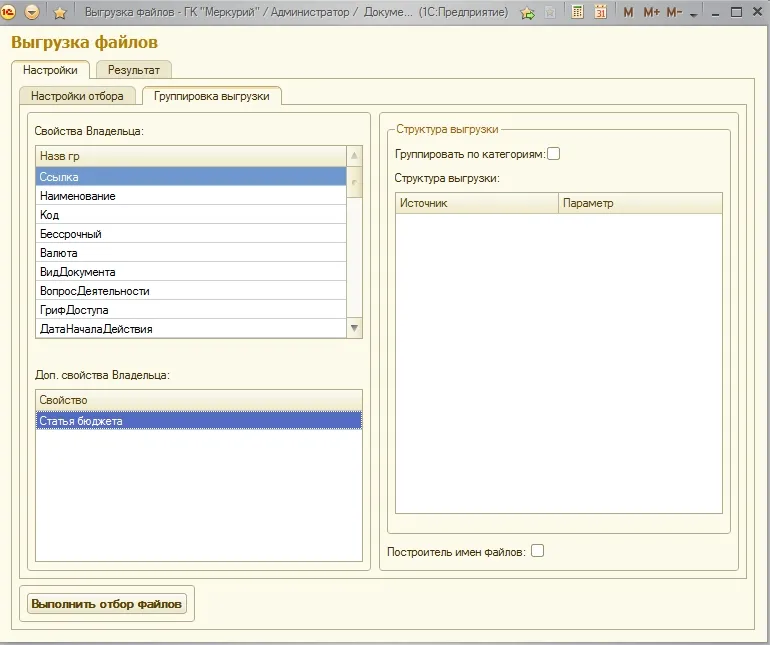
Task: Click the Источник column header
Action: click(x=476, y=203)
